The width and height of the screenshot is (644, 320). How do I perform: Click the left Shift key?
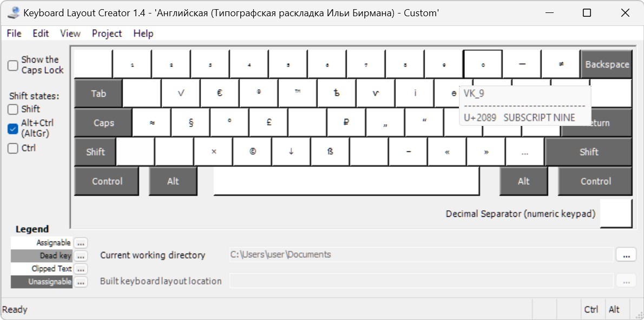95,152
